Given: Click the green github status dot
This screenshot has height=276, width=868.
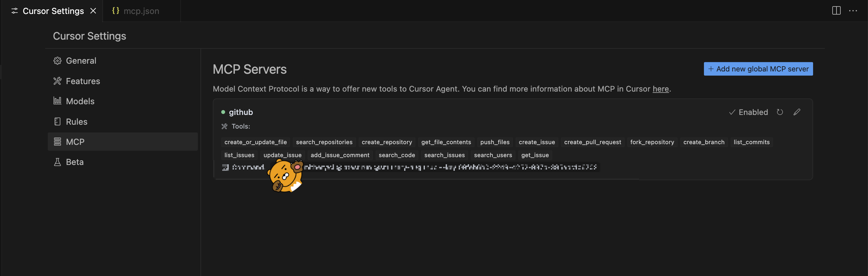Looking at the screenshot, I should click(x=223, y=112).
